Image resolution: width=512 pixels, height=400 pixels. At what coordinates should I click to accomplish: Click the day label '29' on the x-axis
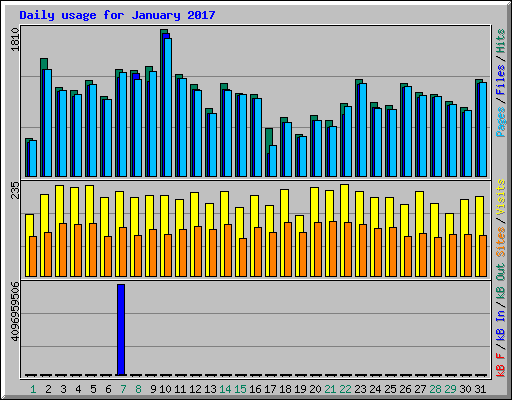[450, 389]
